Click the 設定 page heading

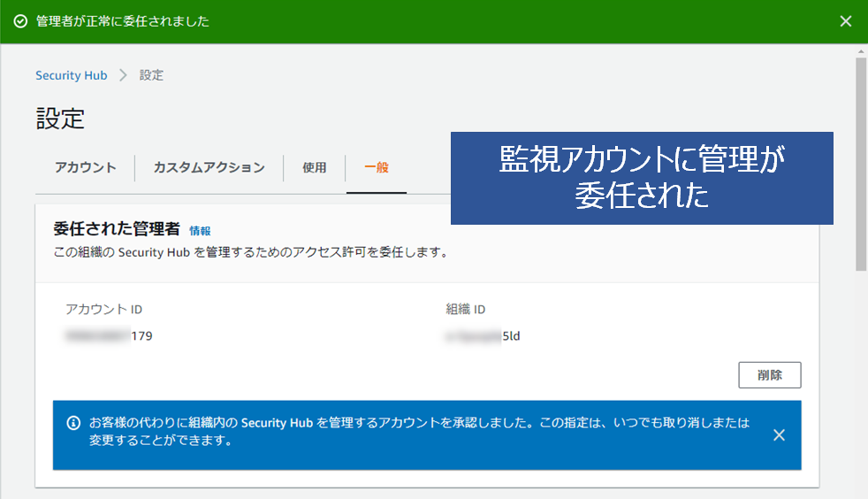tap(60, 119)
